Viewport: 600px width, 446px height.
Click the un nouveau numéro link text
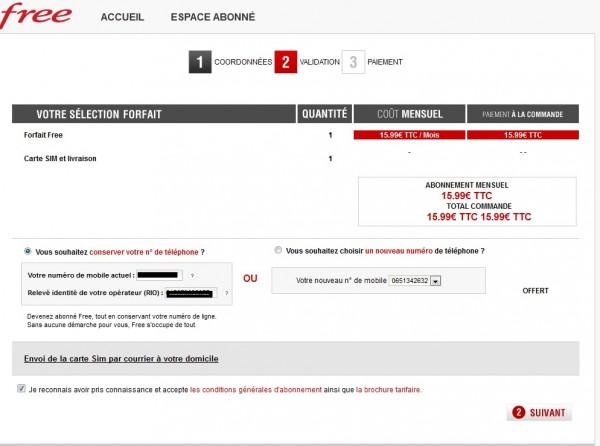pyautogui.click(x=399, y=251)
